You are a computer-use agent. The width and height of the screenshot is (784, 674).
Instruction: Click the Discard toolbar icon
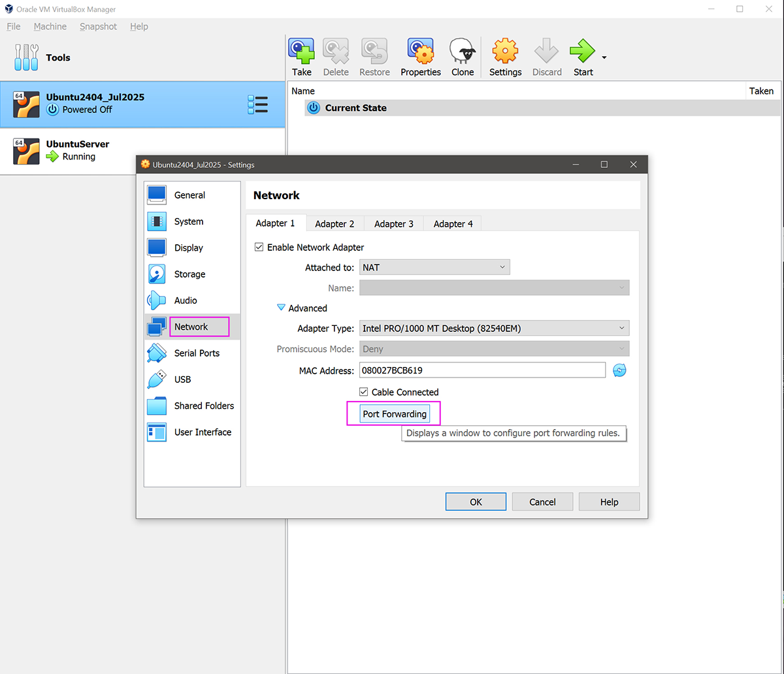(547, 51)
